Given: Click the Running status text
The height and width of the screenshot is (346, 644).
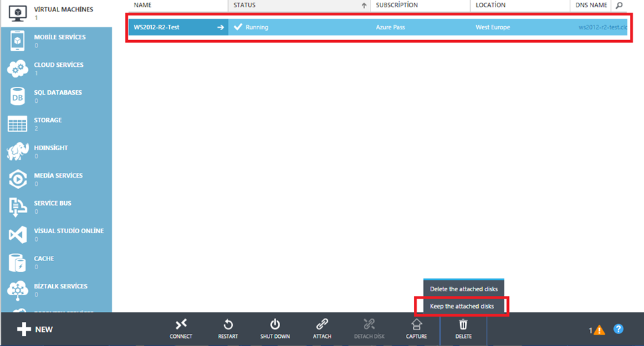Looking at the screenshot, I should coord(257,27).
